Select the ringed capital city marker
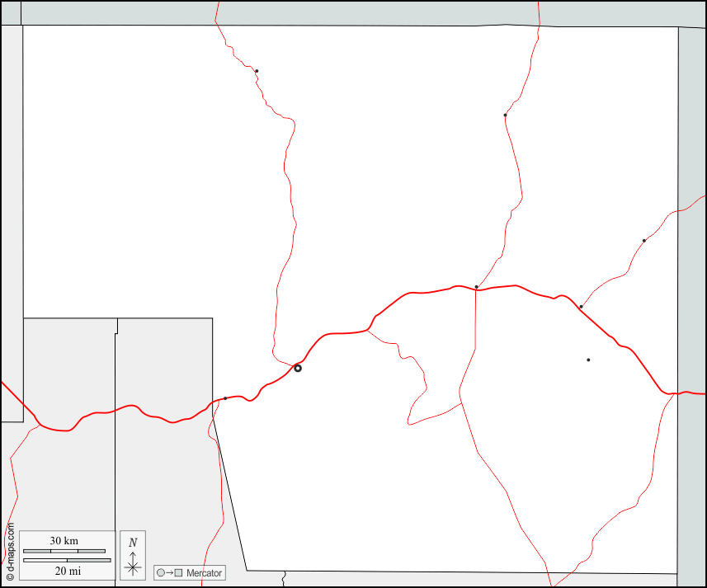Image resolution: width=707 pixels, height=588 pixels. click(298, 368)
